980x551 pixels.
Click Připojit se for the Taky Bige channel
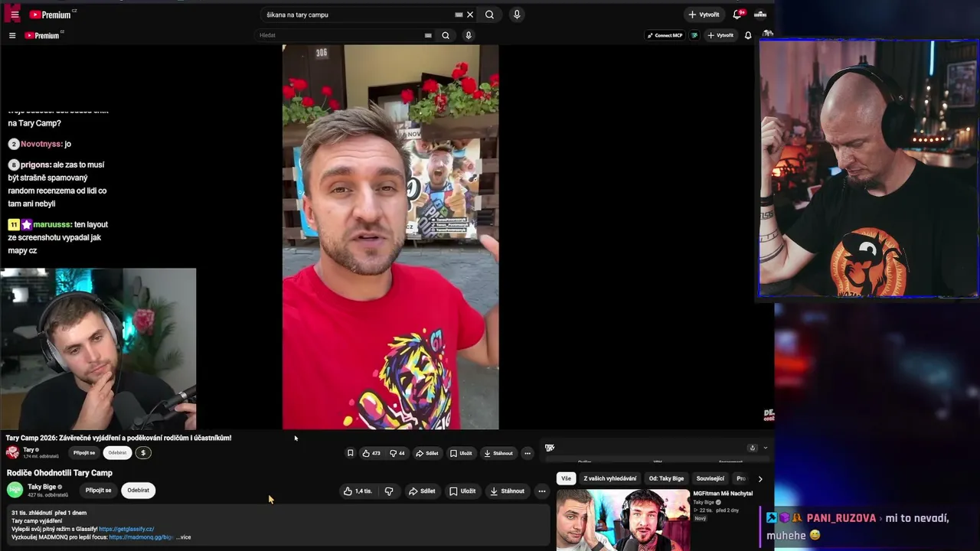(98, 491)
